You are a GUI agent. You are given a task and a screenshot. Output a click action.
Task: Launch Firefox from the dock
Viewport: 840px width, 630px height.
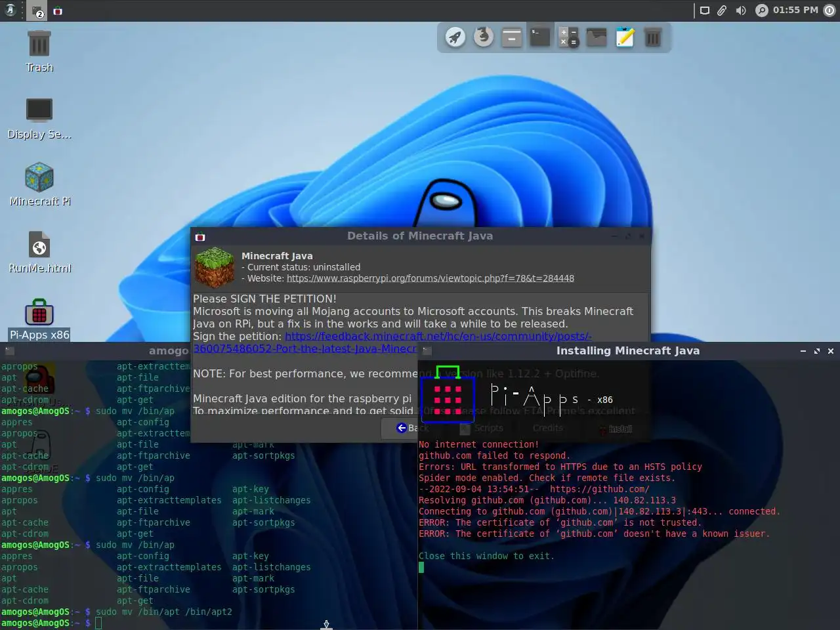484,37
